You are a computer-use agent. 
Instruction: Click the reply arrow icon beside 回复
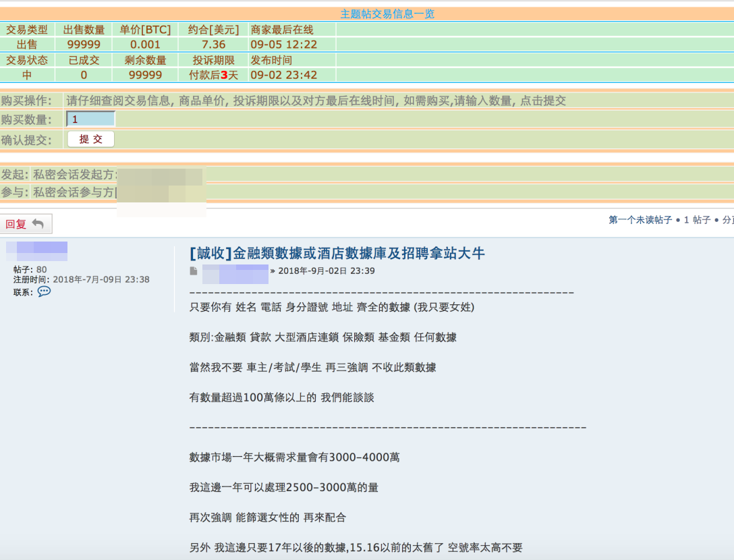click(38, 224)
